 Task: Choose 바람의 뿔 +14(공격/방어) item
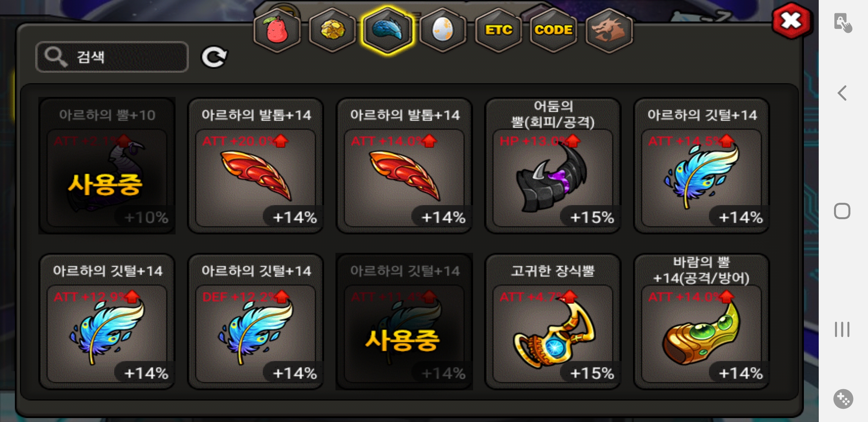[x=701, y=322]
